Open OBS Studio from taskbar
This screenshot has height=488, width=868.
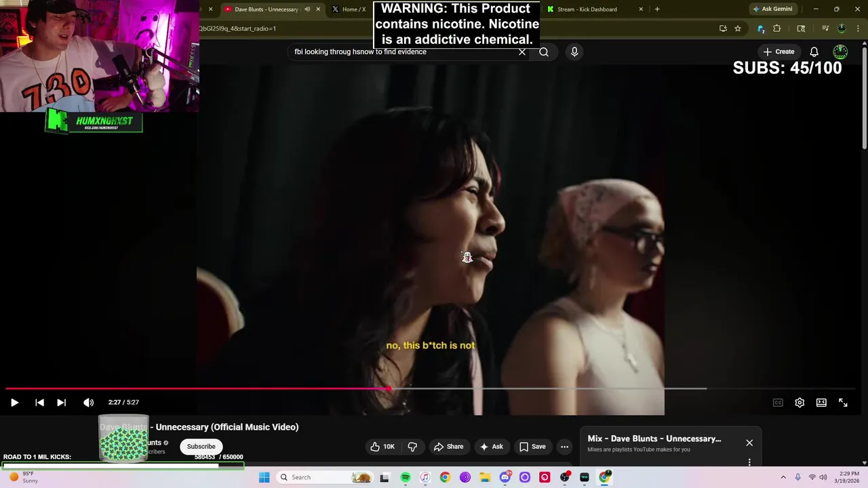pos(564,477)
